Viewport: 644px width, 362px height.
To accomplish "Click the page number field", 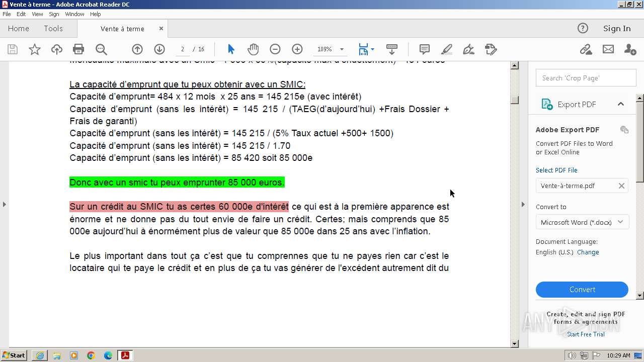I will pos(182,49).
